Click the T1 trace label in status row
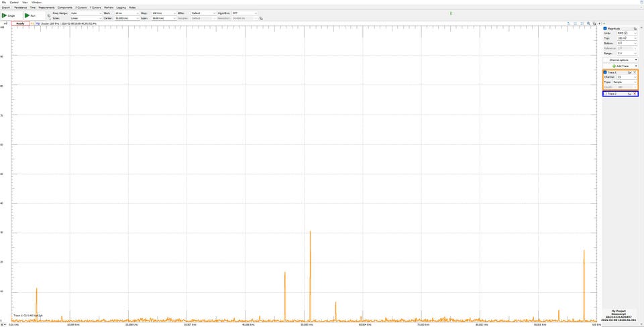Screen dimensions: 644x327 click(x=32, y=24)
